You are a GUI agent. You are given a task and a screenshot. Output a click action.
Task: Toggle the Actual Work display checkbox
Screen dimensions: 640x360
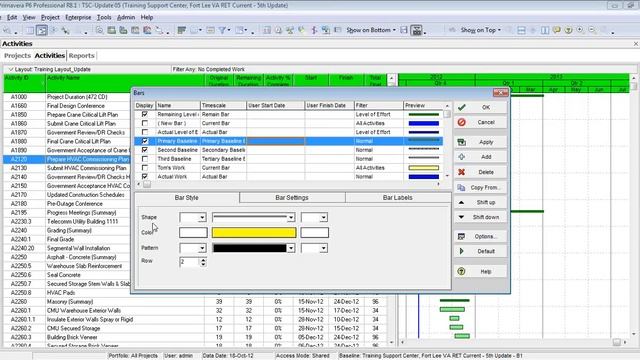pos(144,177)
